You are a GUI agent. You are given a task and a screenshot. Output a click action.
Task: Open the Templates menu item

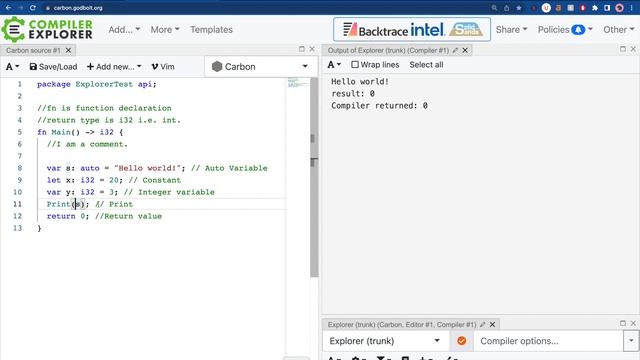pyautogui.click(x=211, y=29)
